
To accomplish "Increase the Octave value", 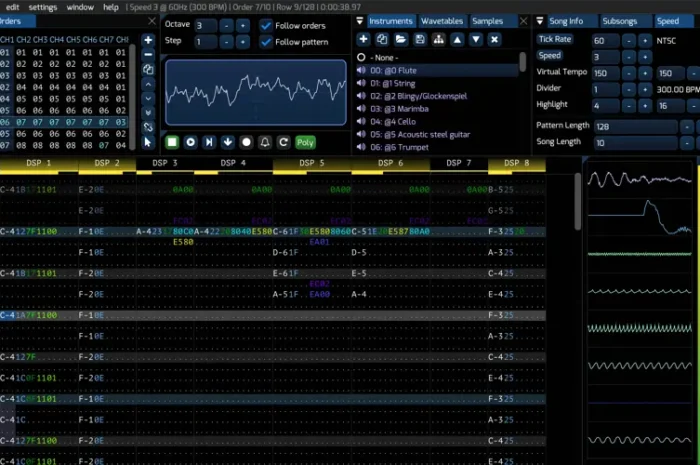I will click(243, 25).
